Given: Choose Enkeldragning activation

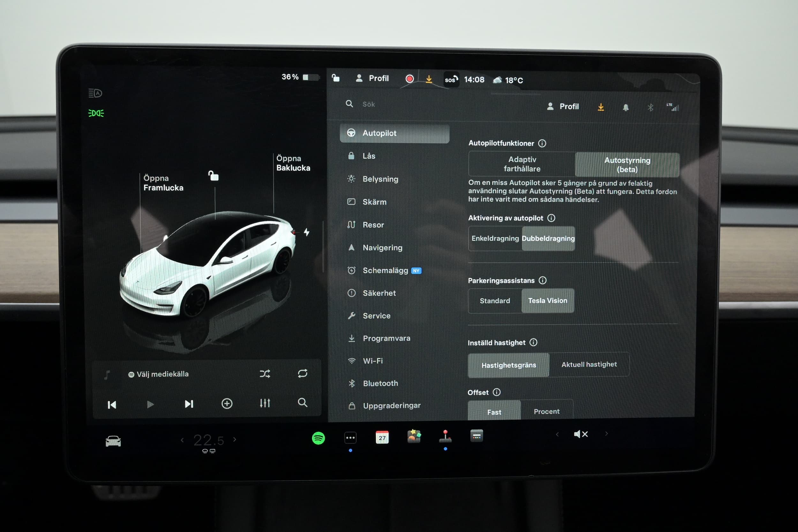Looking at the screenshot, I should click(495, 238).
